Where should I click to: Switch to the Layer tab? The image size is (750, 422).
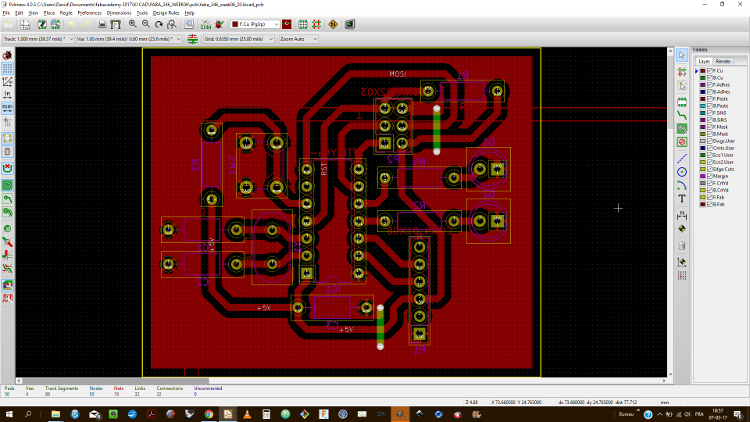[704, 61]
